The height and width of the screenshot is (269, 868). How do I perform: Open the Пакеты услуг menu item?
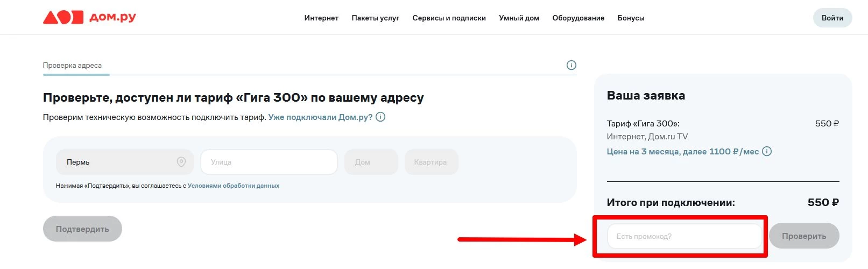point(375,18)
